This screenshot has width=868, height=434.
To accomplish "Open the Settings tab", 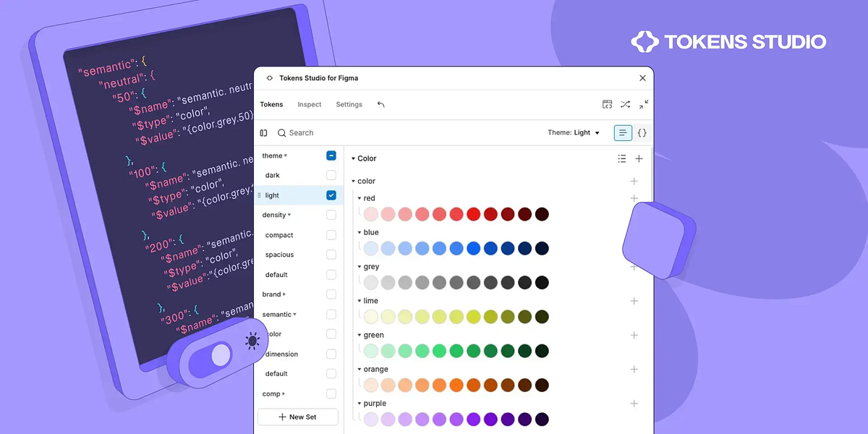I will click(349, 104).
